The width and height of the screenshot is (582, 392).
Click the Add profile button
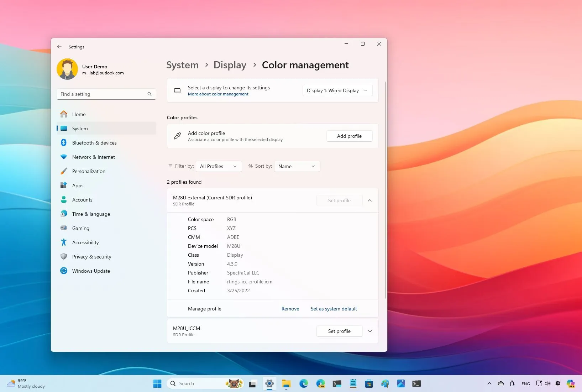click(349, 136)
